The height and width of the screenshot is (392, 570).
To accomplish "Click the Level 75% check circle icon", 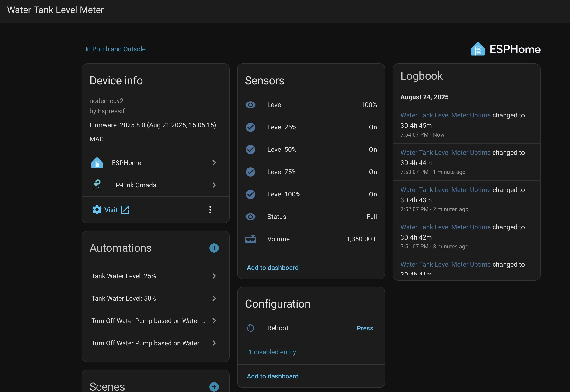I will pos(250,172).
